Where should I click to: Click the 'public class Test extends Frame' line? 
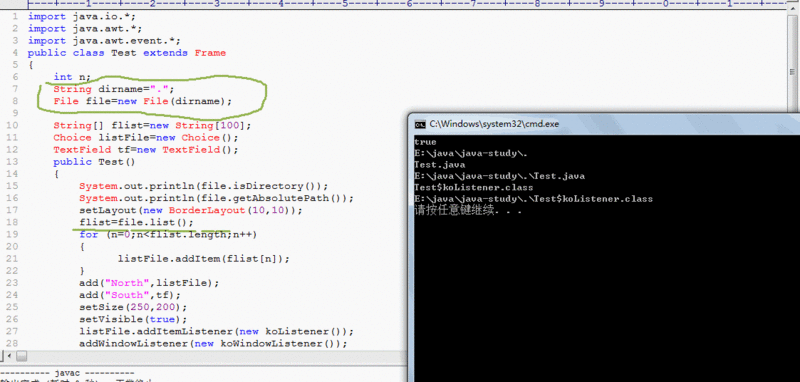point(127,53)
